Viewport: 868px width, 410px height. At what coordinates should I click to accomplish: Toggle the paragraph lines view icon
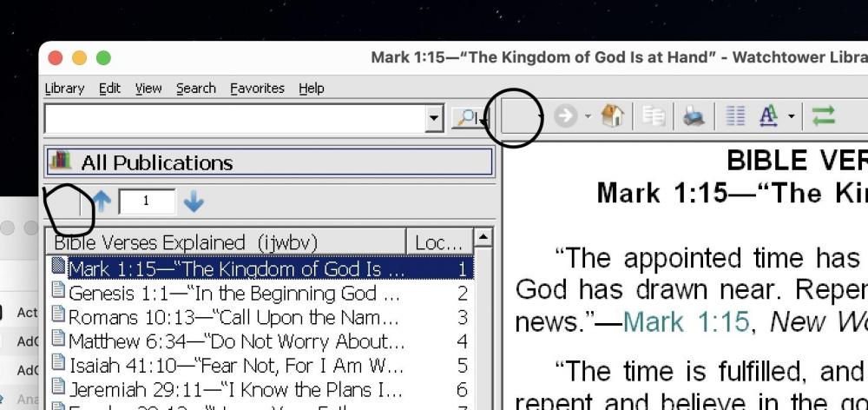click(x=735, y=116)
